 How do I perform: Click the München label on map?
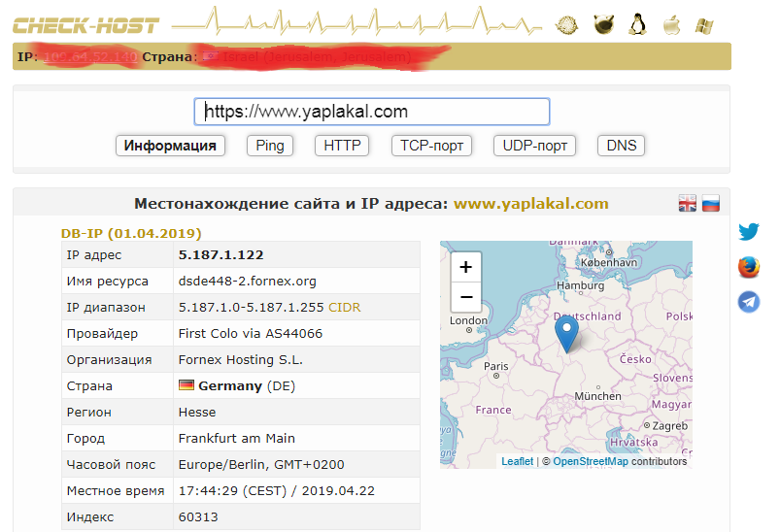(597, 396)
